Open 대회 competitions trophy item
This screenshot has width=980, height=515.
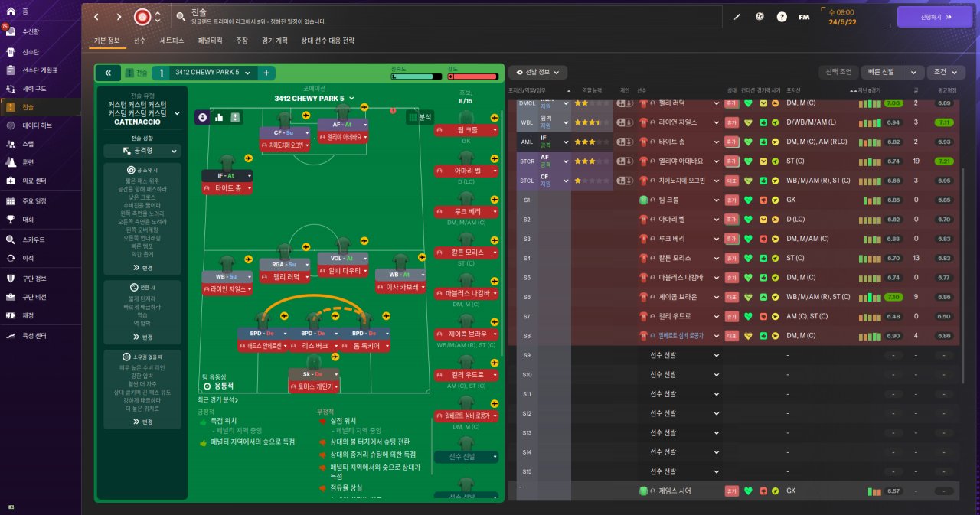(40, 219)
